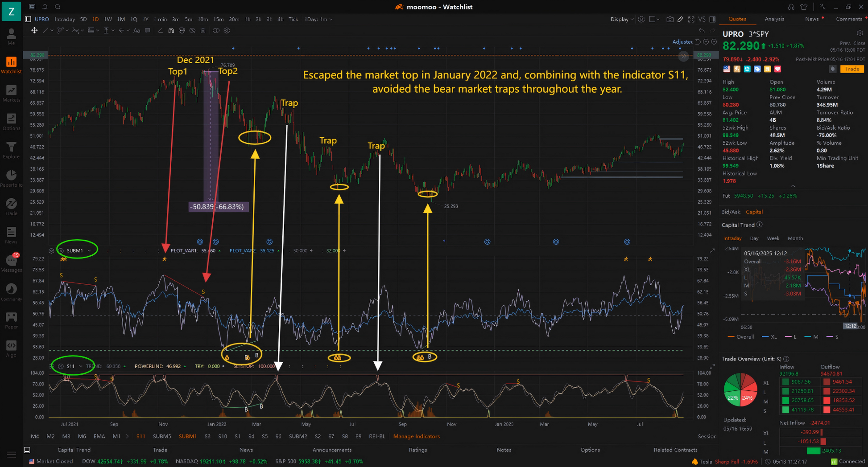The height and width of the screenshot is (467, 868).
Task: Open Options in the left sidebar
Action: [x=11, y=122]
